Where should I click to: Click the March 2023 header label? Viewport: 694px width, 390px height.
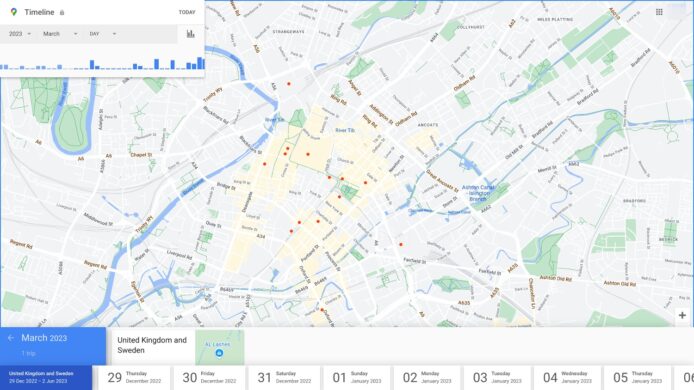click(44, 338)
